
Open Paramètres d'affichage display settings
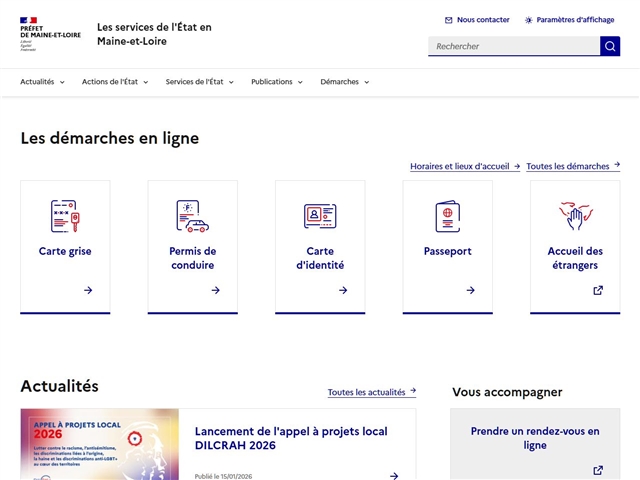click(569, 20)
